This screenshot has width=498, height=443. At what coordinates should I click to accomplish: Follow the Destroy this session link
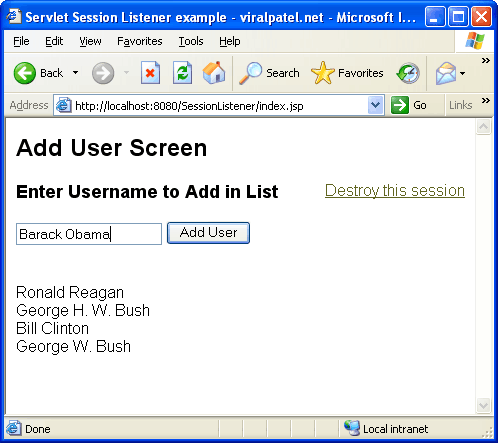[x=395, y=191]
